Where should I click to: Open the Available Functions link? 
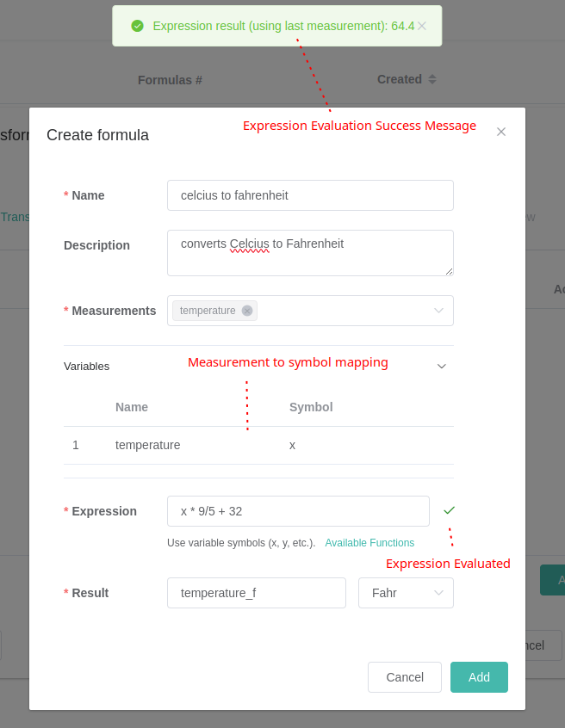pos(369,543)
